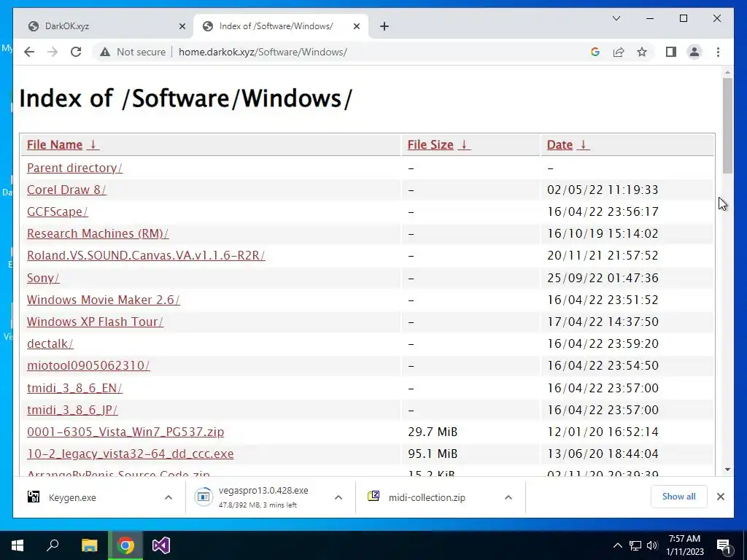
Task: Expand vegaspro13.0.428.exe options chevron
Action: point(338,497)
